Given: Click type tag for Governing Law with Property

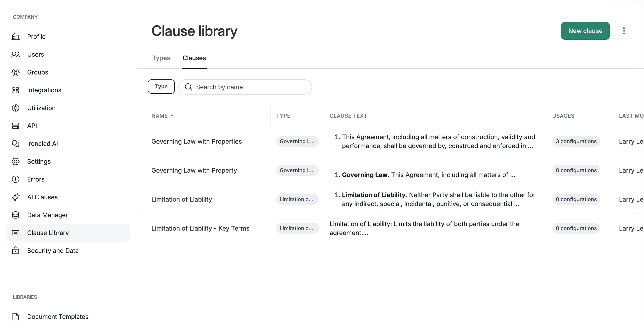Looking at the screenshot, I should 297,171.
